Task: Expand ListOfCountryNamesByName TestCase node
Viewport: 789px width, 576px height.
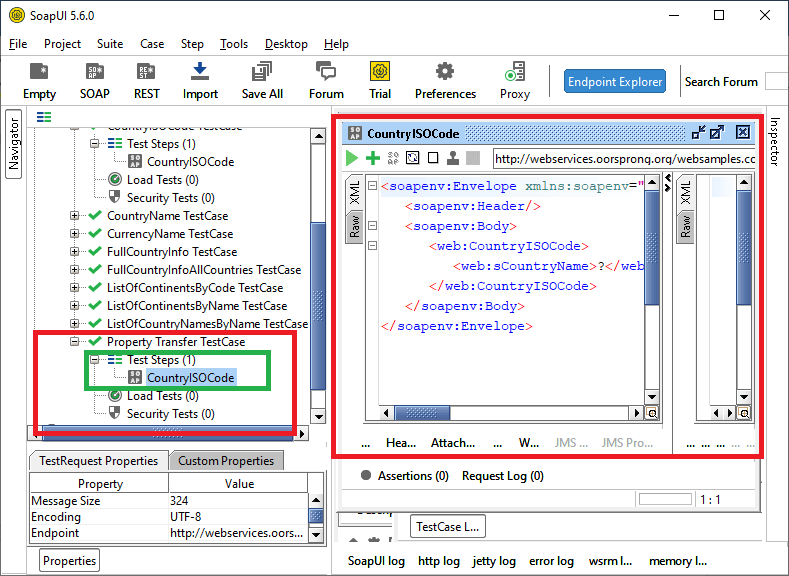Action: 74,323
